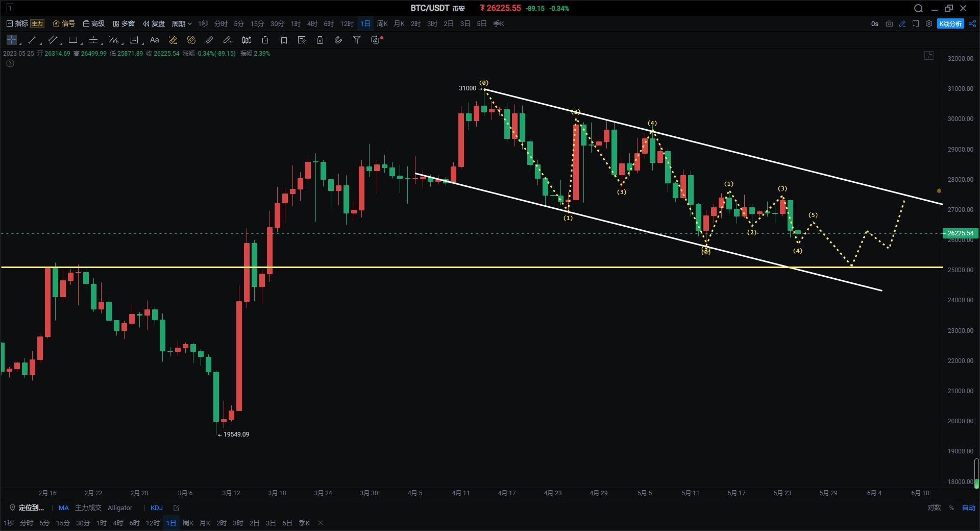Click the sync drawings icon with red dot
The width and height of the screenshot is (980, 531).
click(x=376, y=40)
